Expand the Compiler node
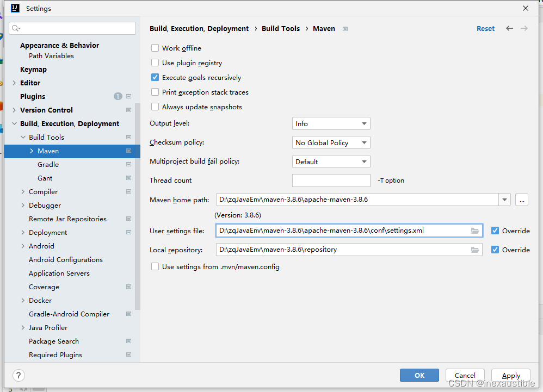 [x=23, y=192]
